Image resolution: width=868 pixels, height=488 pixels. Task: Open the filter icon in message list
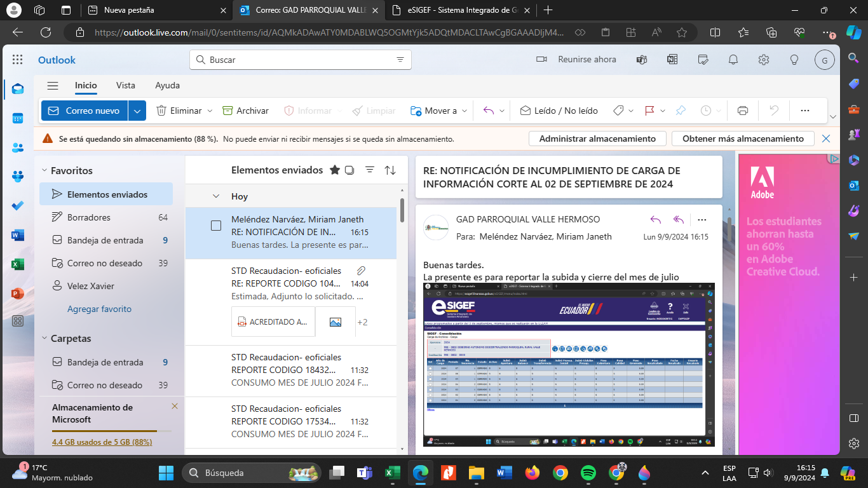pyautogui.click(x=370, y=170)
